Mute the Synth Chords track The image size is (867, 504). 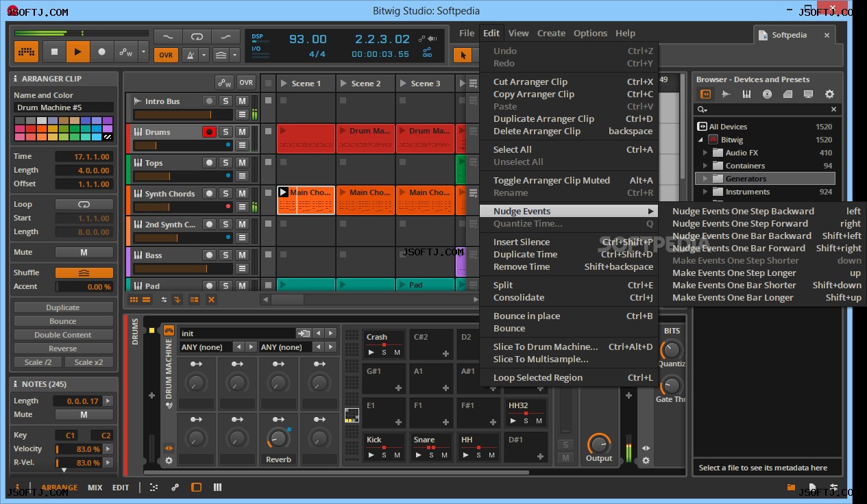click(242, 193)
